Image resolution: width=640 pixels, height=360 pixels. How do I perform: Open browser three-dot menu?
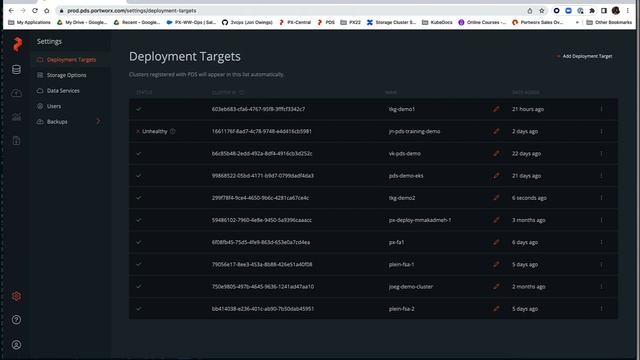(628, 11)
